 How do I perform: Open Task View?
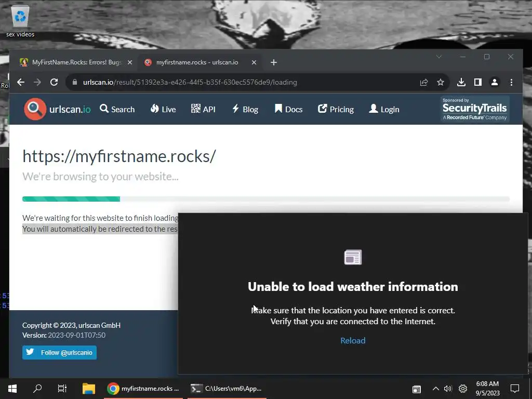click(62, 389)
